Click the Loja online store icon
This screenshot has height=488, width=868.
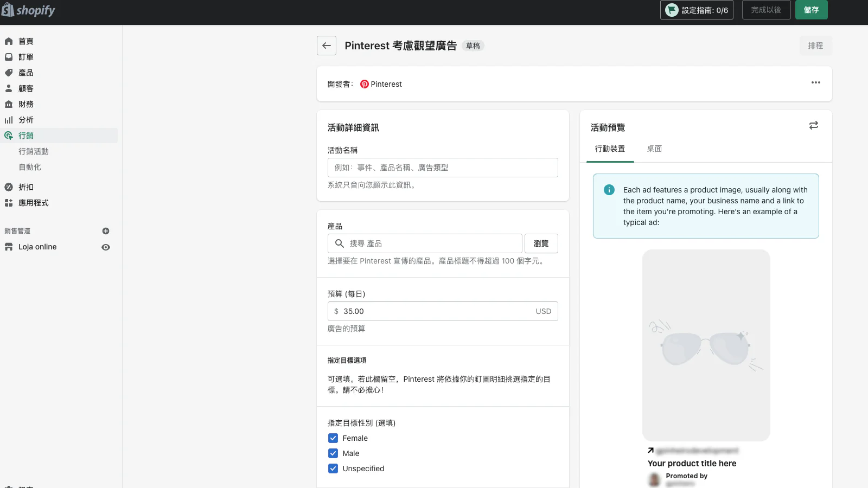[9, 247]
